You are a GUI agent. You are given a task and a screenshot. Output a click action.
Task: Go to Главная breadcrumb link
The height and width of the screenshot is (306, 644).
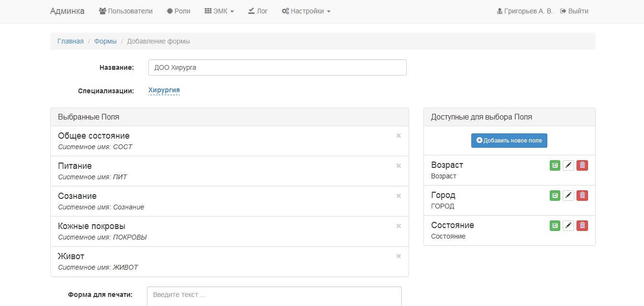coord(70,41)
